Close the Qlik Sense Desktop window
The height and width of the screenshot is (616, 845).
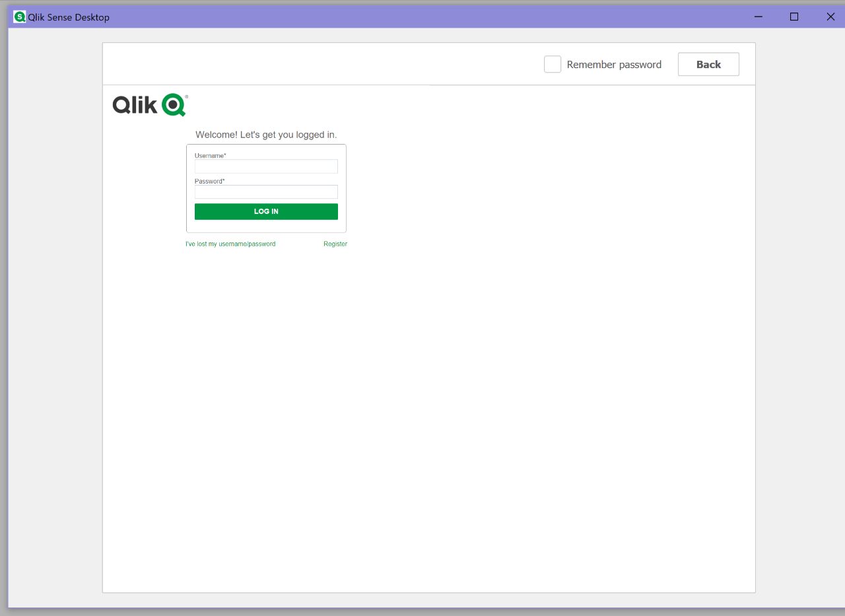tap(830, 17)
